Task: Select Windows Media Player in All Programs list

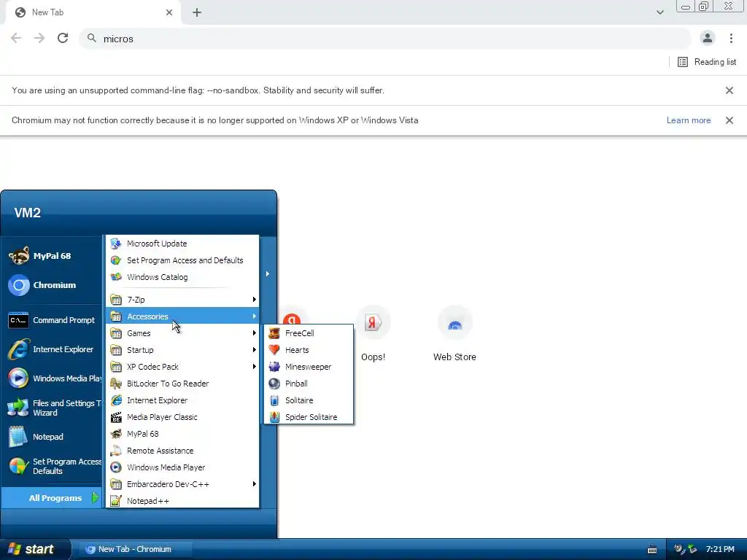Action: (182, 467)
